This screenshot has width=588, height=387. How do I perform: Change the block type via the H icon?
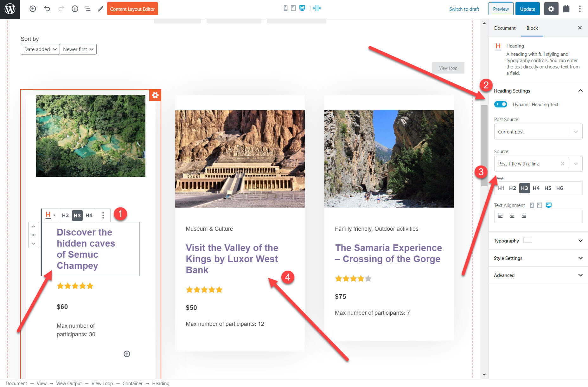50,215
